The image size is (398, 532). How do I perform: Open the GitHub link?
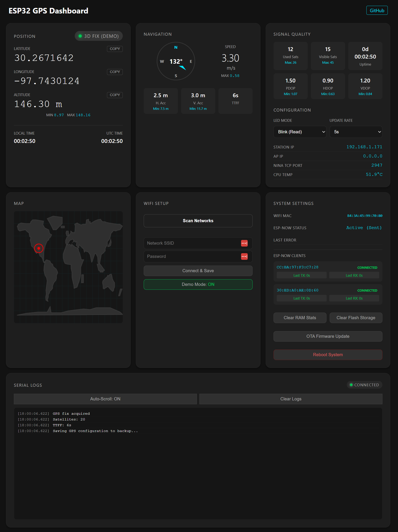tap(377, 11)
